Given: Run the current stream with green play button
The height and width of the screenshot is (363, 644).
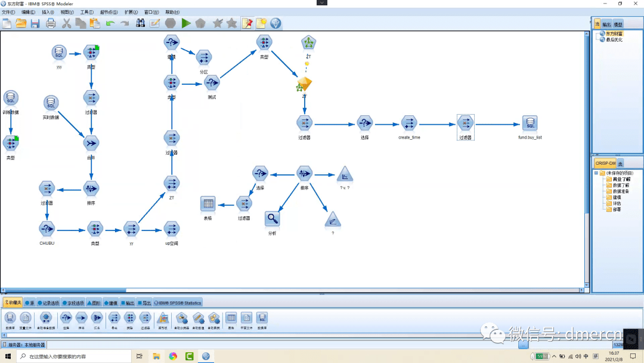Looking at the screenshot, I should 186,23.
